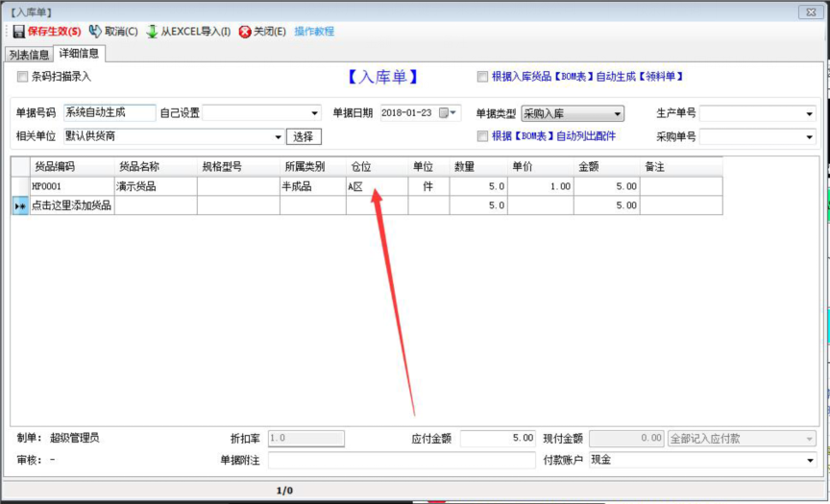Viewport: 830px width, 504px height.
Task: Enable barcode scan entry (条码扫描录入)
Action: [23, 77]
